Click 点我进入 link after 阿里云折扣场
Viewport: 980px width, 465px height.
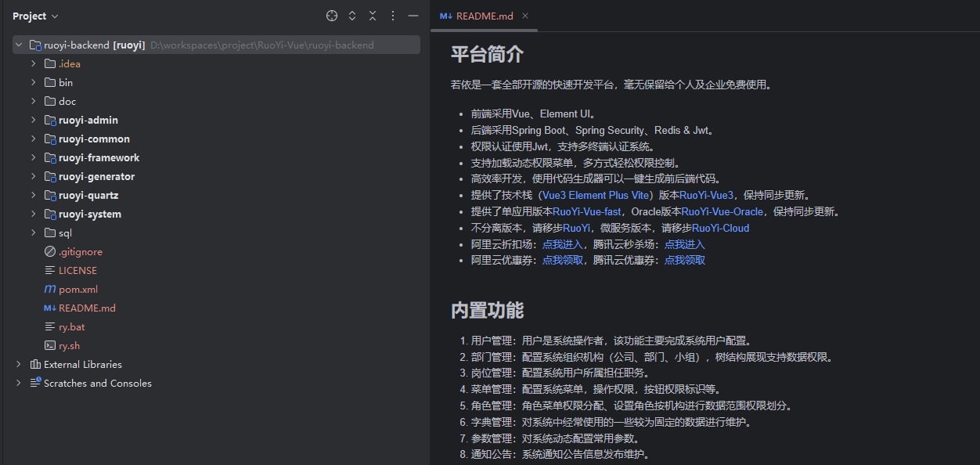click(x=563, y=244)
